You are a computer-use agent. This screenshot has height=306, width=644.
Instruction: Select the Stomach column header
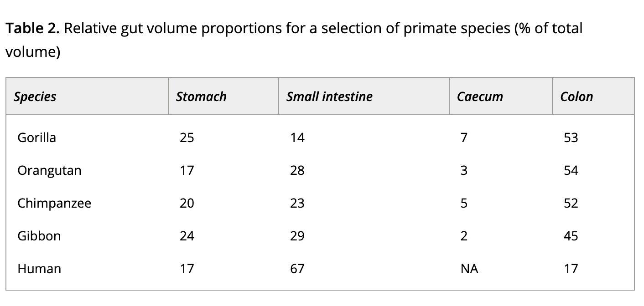[x=201, y=97]
